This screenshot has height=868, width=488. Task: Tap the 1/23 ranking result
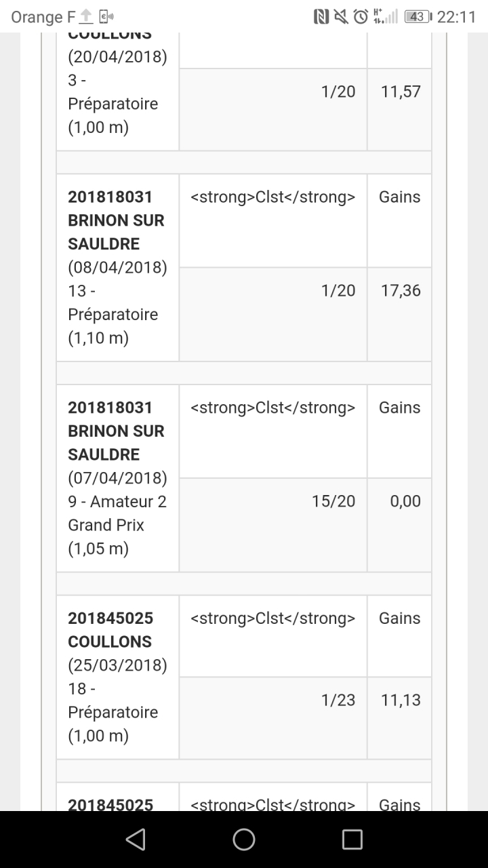[338, 700]
